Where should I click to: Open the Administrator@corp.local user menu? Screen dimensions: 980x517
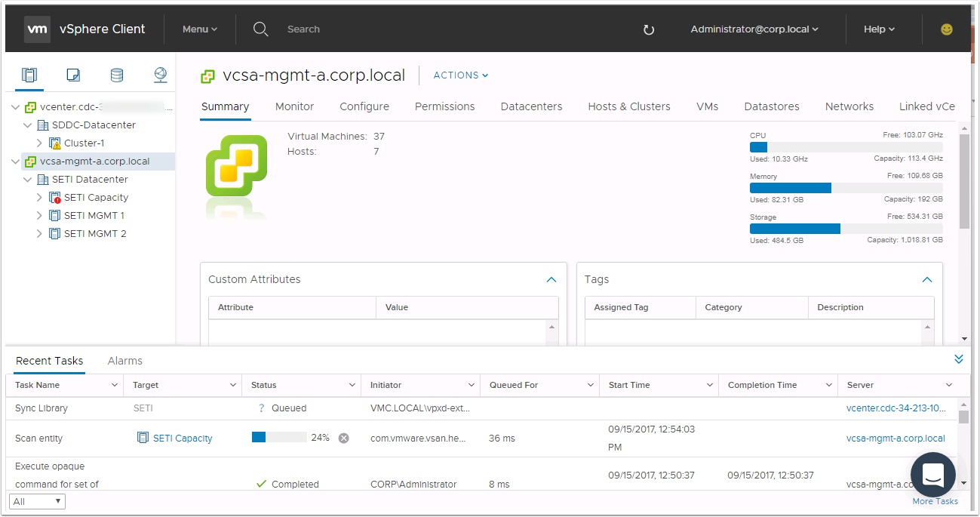click(x=754, y=29)
